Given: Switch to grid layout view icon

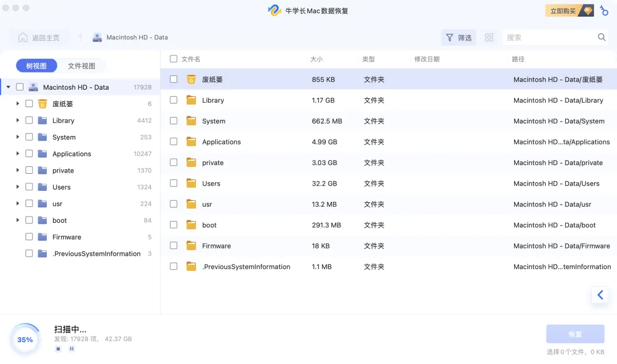Looking at the screenshot, I should coord(489,38).
